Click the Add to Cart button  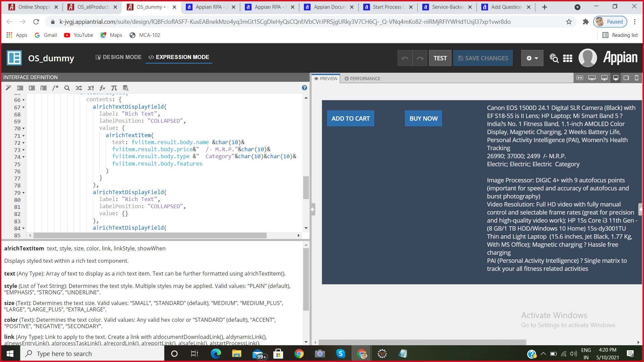click(x=351, y=118)
